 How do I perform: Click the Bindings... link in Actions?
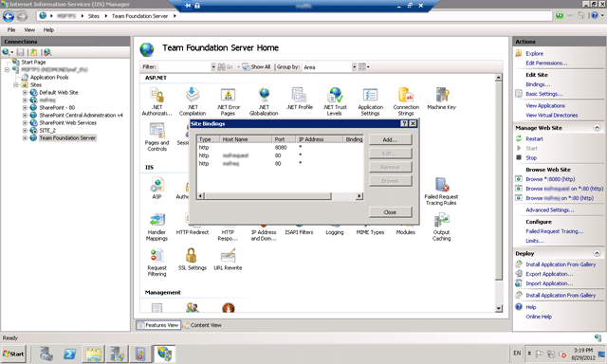(538, 84)
